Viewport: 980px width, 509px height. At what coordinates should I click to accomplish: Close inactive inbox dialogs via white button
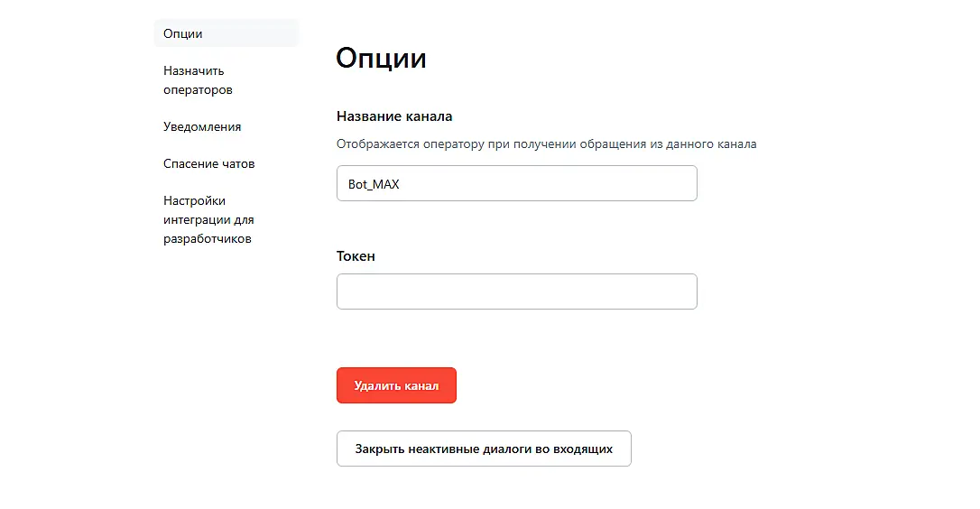pos(483,449)
